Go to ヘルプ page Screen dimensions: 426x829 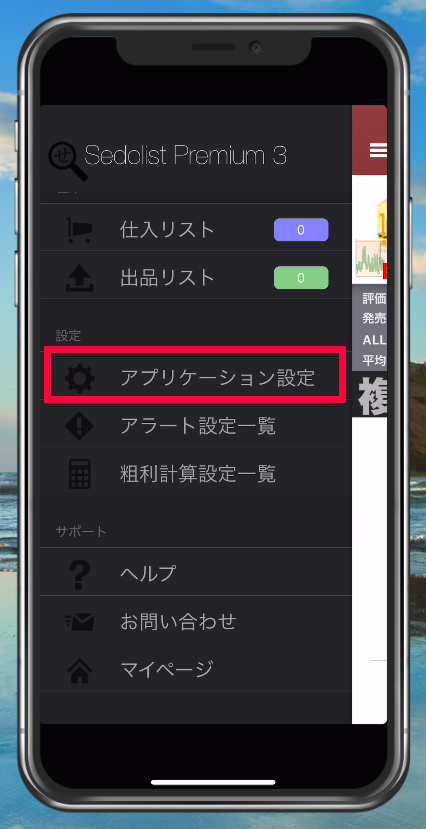[196, 573]
